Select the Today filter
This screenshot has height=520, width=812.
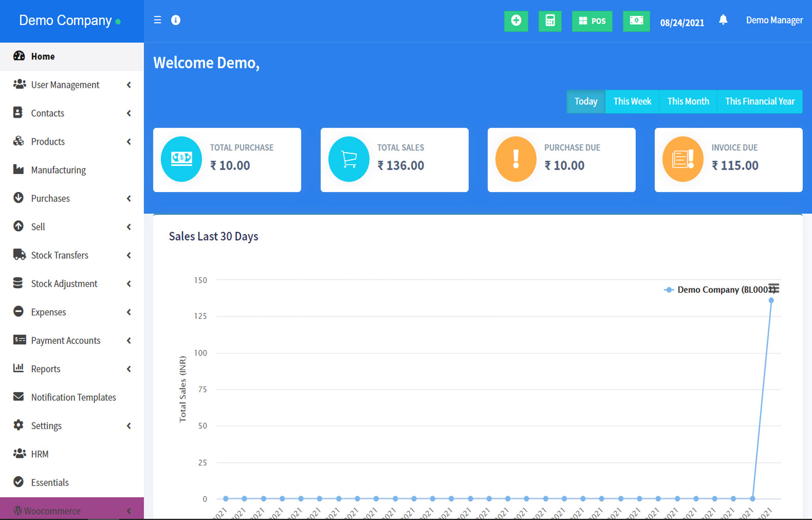pos(586,102)
